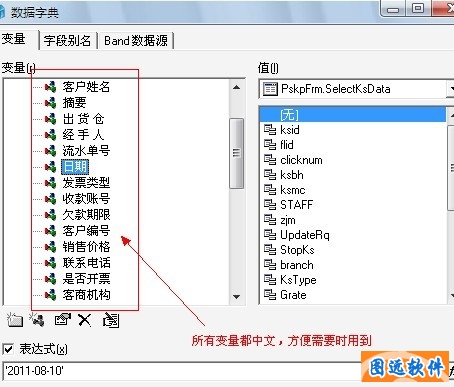454x387 pixels.
Task: Click the field icon next to clicknum
Action: pyautogui.click(x=270, y=160)
